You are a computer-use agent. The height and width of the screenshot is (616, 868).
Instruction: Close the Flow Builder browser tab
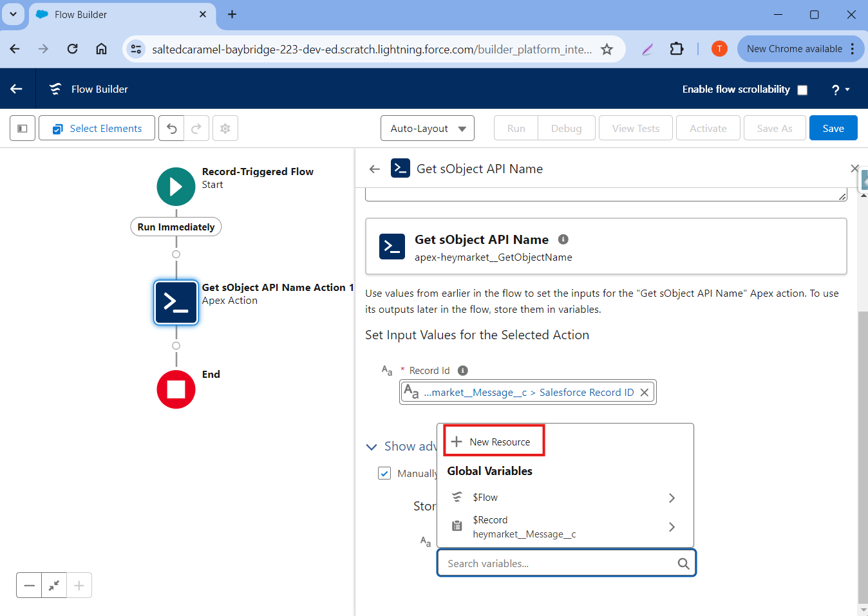coord(203,14)
